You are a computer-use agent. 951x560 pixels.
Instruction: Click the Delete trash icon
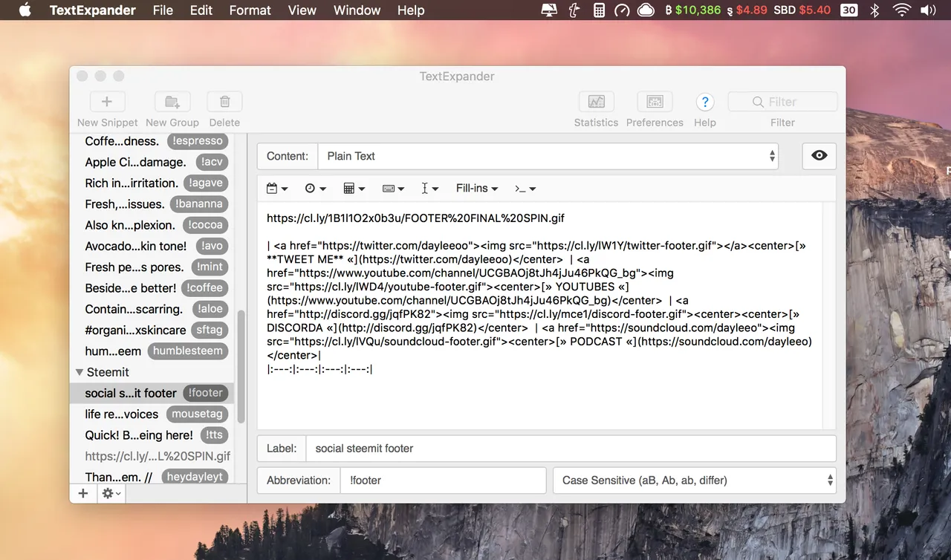(x=224, y=102)
